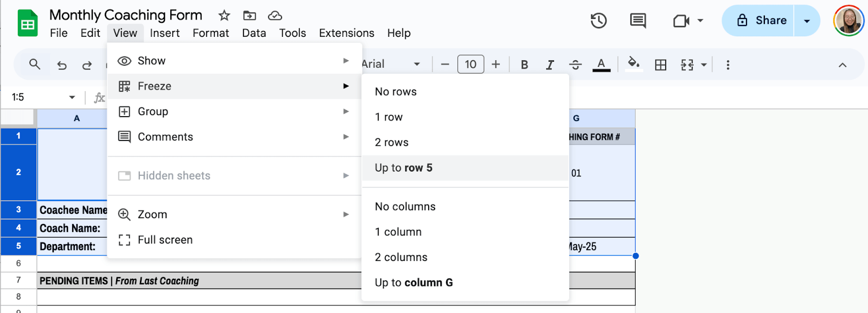Select 'Up to row 5' freeze option
868x313 pixels.
coord(404,168)
